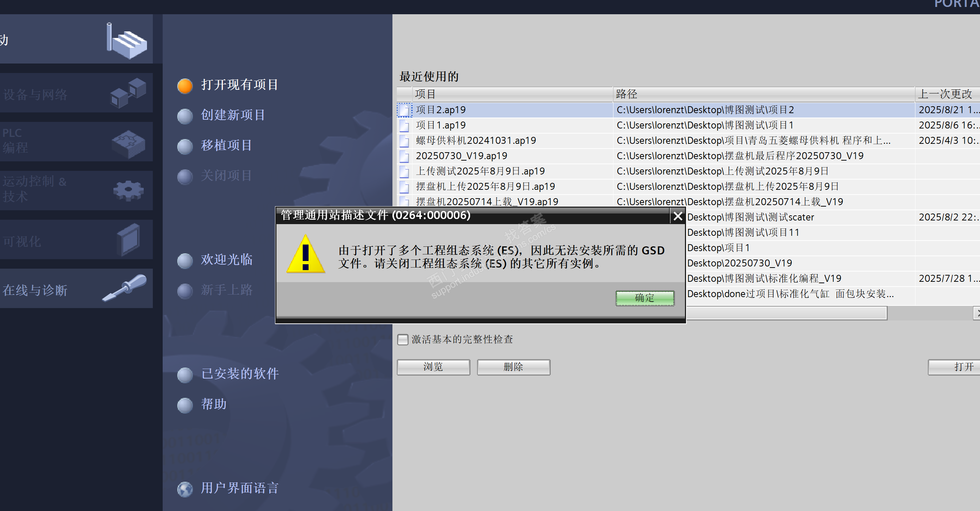This screenshot has width=980, height=511.
Task: Click the horizontal scrollbar under project list
Action: 786,314
